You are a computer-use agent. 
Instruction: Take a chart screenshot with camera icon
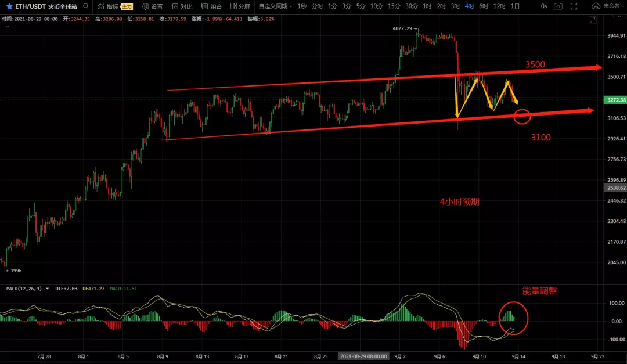coord(558,6)
